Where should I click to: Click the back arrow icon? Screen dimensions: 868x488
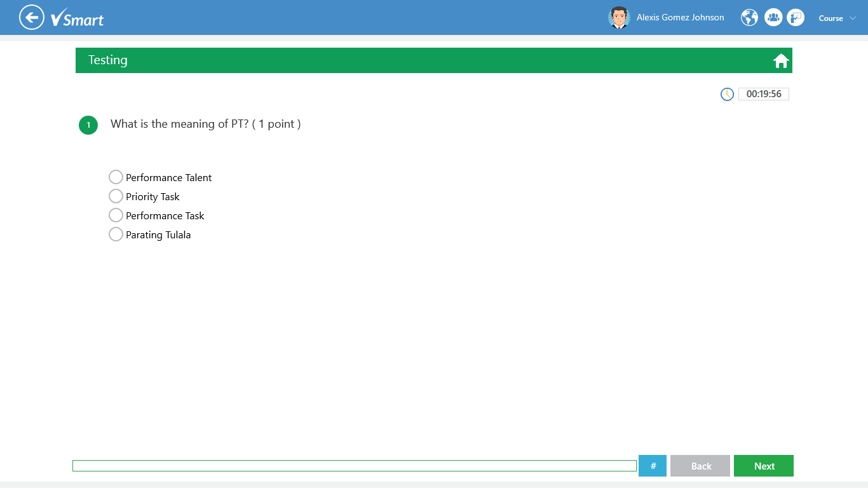(x=31, y=17)
